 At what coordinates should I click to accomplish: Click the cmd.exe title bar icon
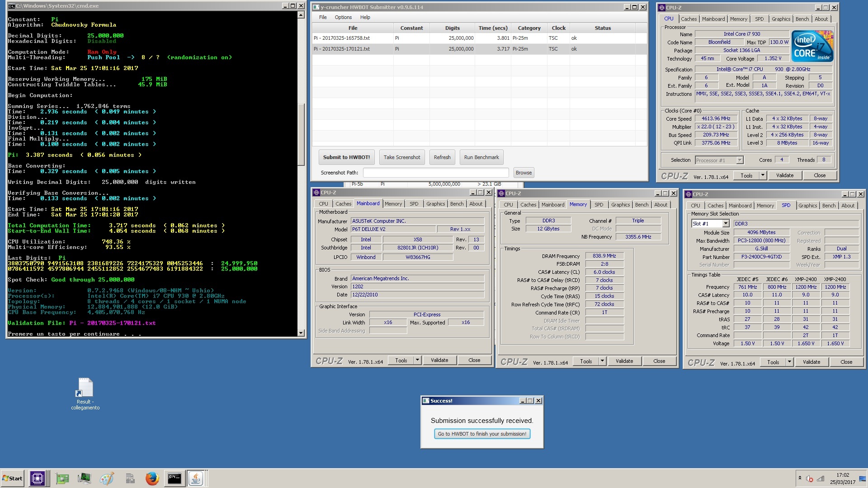11,6
